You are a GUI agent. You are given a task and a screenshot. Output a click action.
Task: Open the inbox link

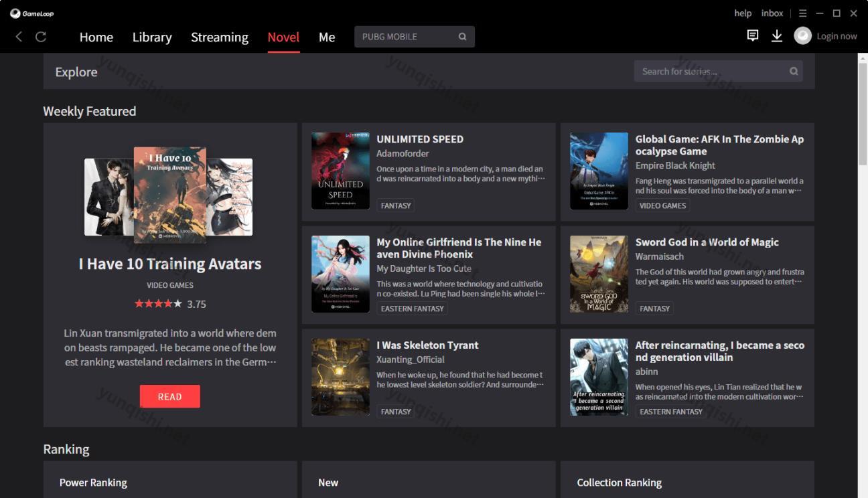772,13
